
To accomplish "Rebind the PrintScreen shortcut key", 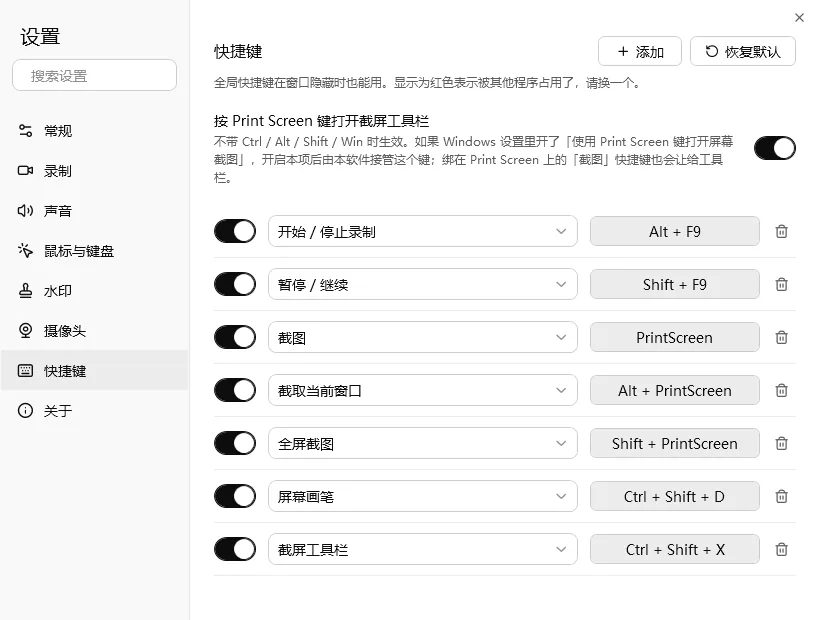I will [x=675, y=337].
